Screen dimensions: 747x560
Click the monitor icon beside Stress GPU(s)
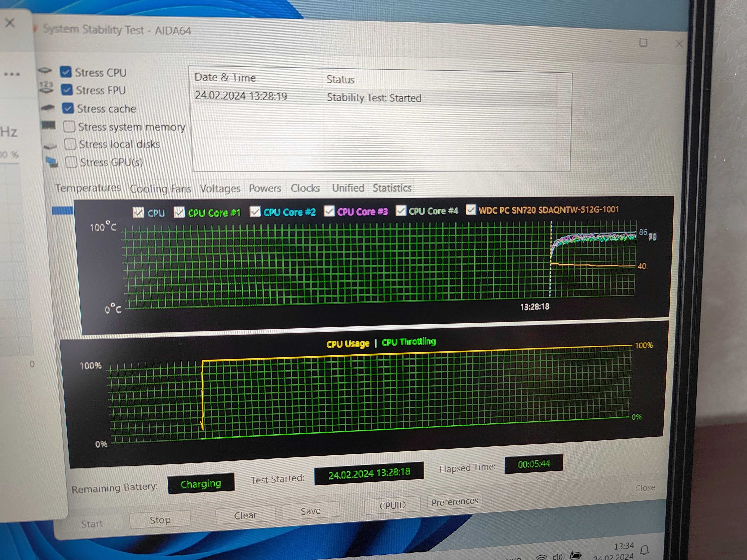point(52,162)
